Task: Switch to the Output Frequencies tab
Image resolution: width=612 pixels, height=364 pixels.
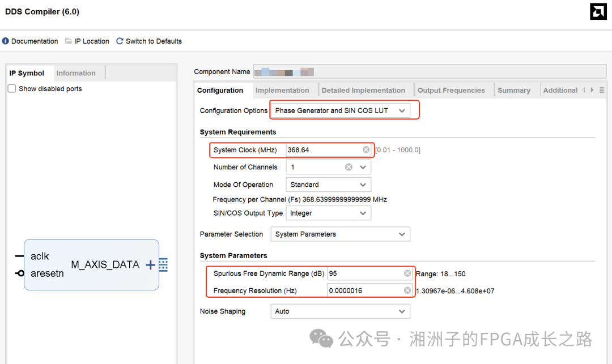Action: 451,91
